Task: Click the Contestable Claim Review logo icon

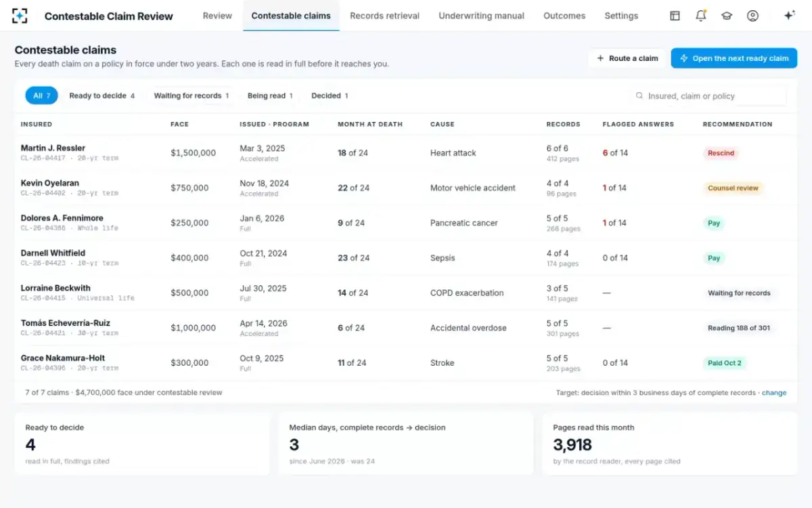Action: click(x=20, y=16)
